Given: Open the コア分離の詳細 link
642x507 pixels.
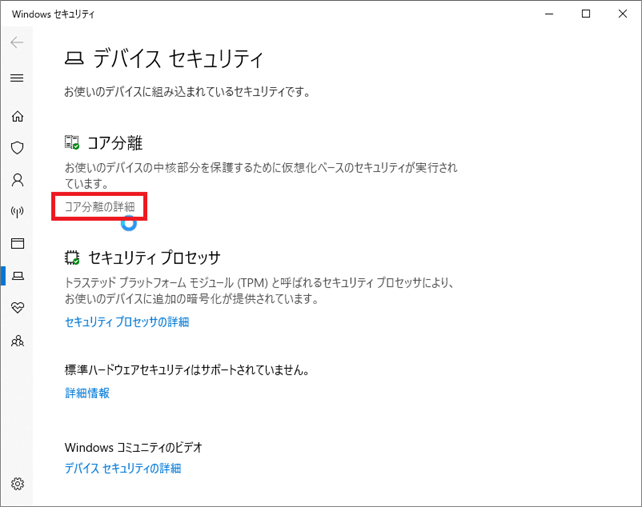Looking at the screenshot, I should click(99, 206).
